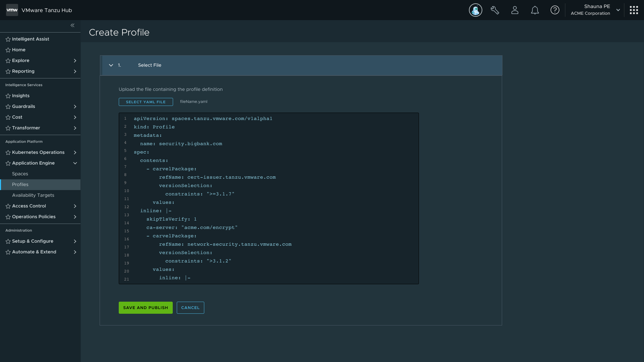Click the cert-issuer refName line
The image size is (644, 362).
pos(217,177)
